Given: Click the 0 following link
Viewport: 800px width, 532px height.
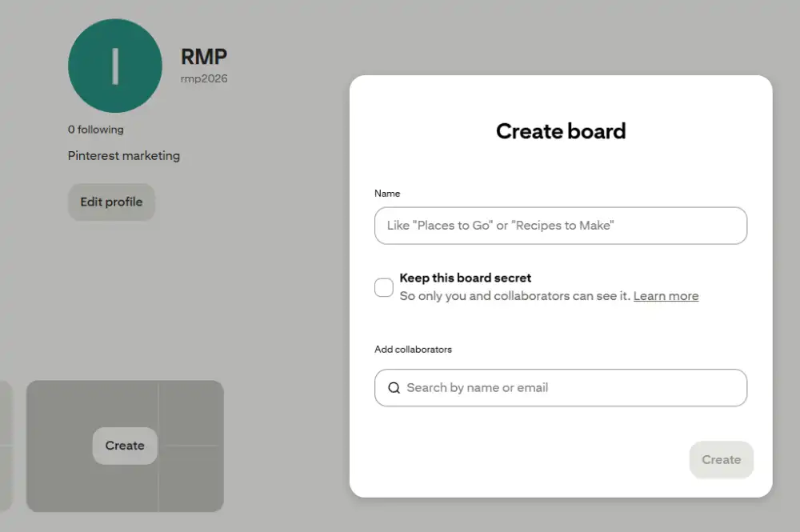Looking at the screenshot, I should (95, 129).
